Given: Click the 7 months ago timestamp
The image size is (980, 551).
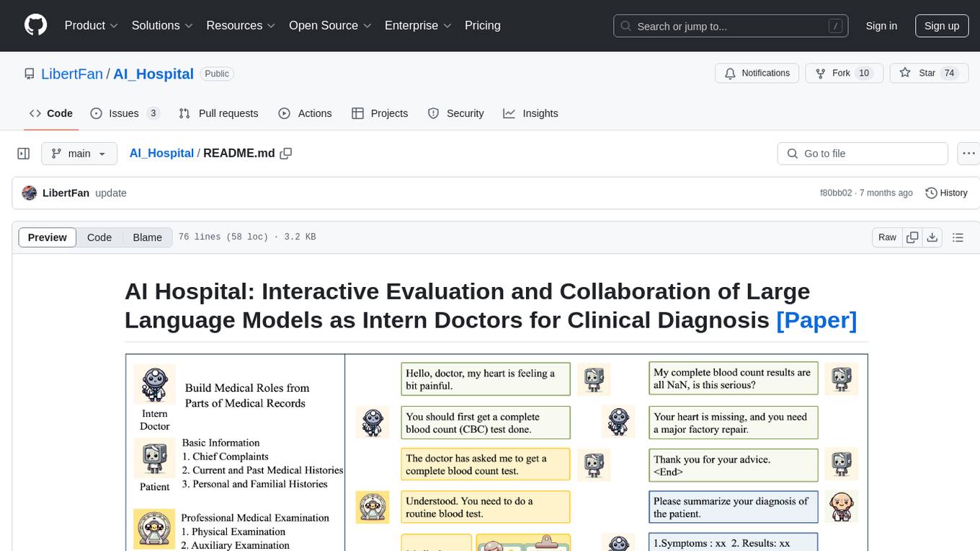Looking at the screenshot, I should [x=885, y=193].
